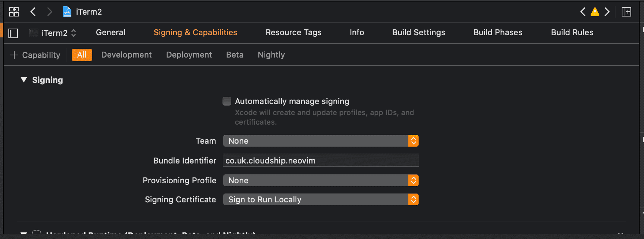Filter by Development configuration
This screenshot has width=644, height=239.
126,55
